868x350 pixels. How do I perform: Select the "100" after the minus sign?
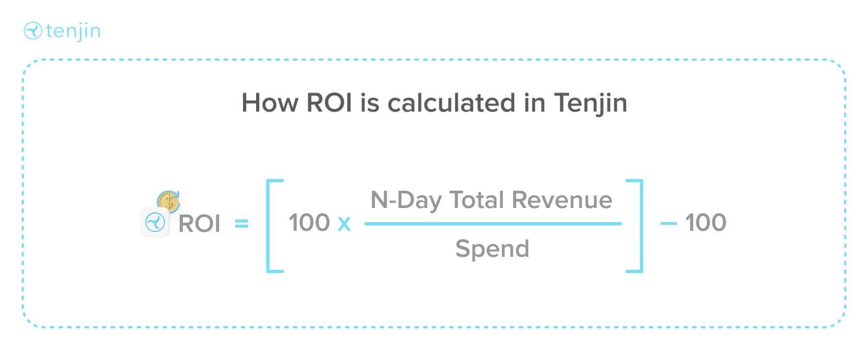pyautogui.click(x=705, y=223)
